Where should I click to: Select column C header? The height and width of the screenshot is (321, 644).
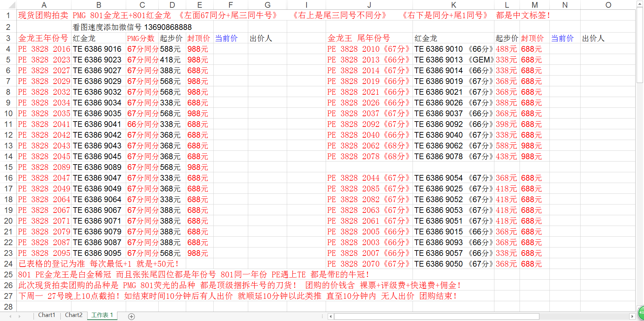[142, 5]
